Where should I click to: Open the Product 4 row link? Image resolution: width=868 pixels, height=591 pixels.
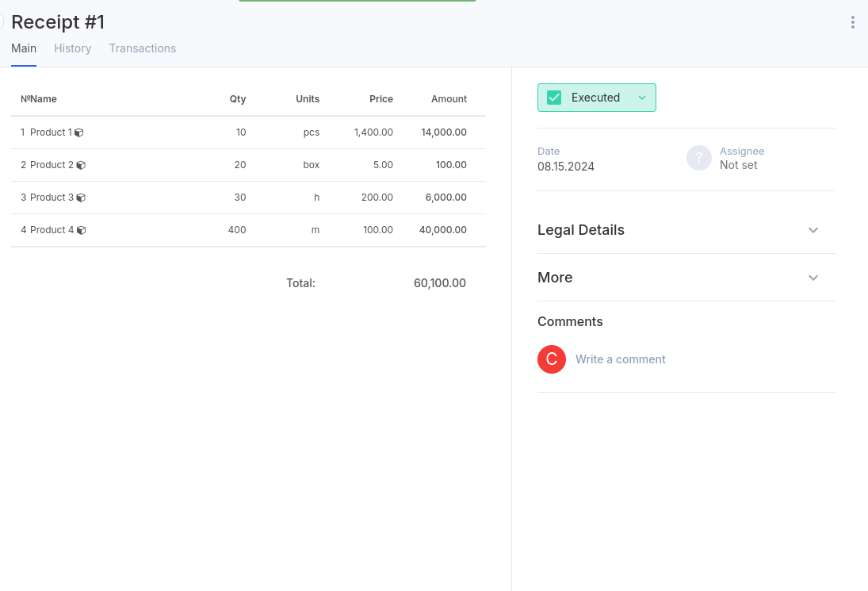[52, 230]
